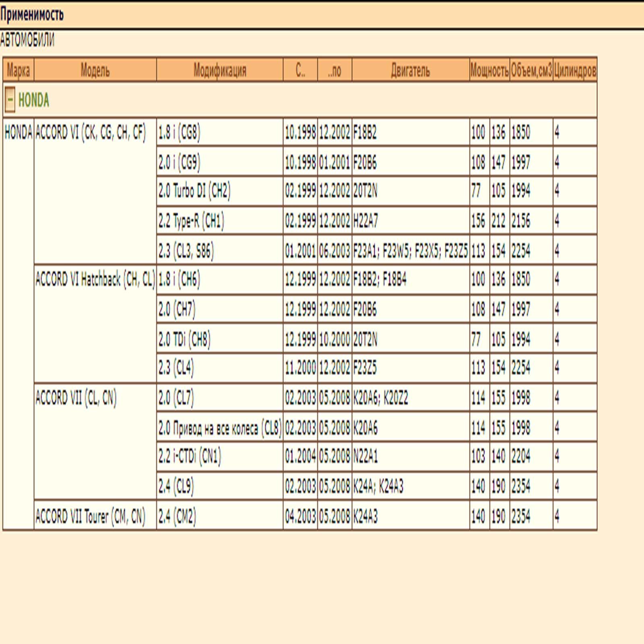The height and width of the screenshot is (644, 644).
Task: Select model ACCORD VI Hatchback (CH, CL)
Action: tap(95, 279)
